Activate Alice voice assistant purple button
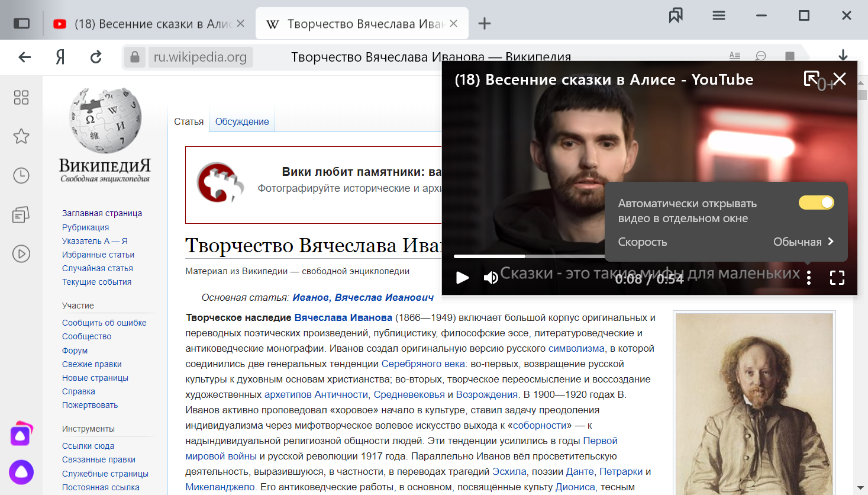The width and height of the screenshot is (868, 495). click(x=21, y=472)
